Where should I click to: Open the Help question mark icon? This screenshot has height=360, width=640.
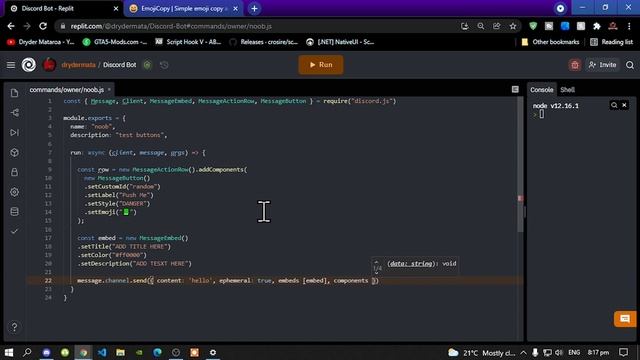coord(15,327)
